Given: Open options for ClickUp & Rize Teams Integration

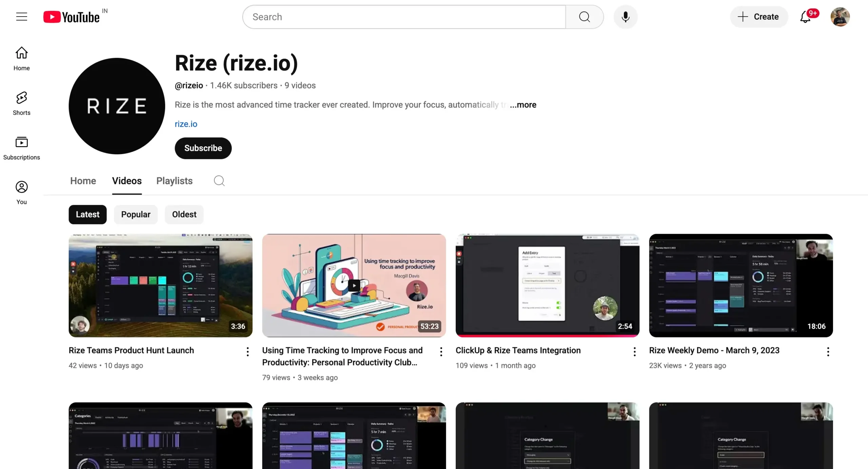Looking at the screenshot, I should click(634, 352).
